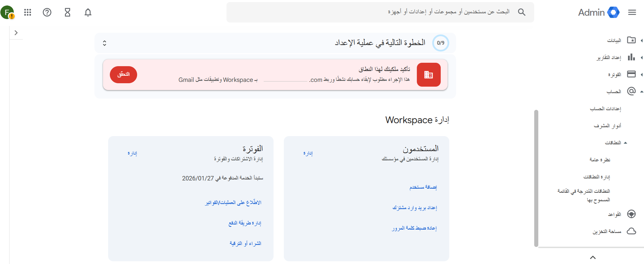Collapse the الحساب sidebar section
The width and height of the screenshot is (644, 264).
pos(642,91)
